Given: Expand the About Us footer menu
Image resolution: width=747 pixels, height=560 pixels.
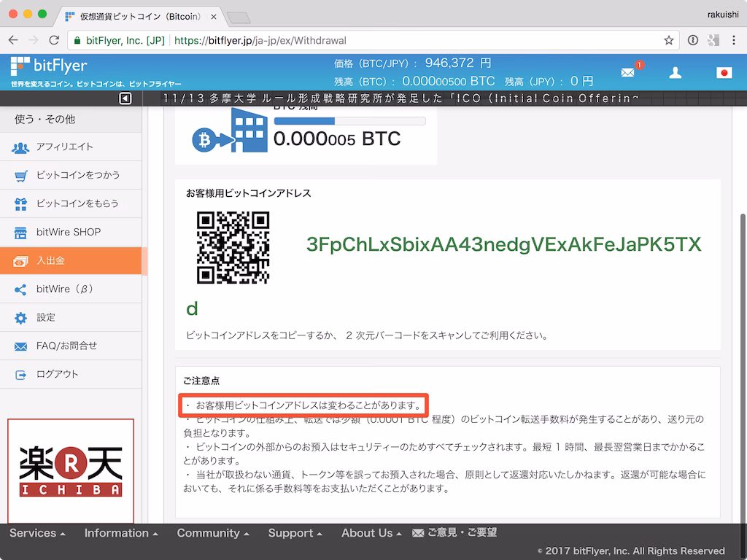Looking at the screenshot, I should tap(371, 533).
